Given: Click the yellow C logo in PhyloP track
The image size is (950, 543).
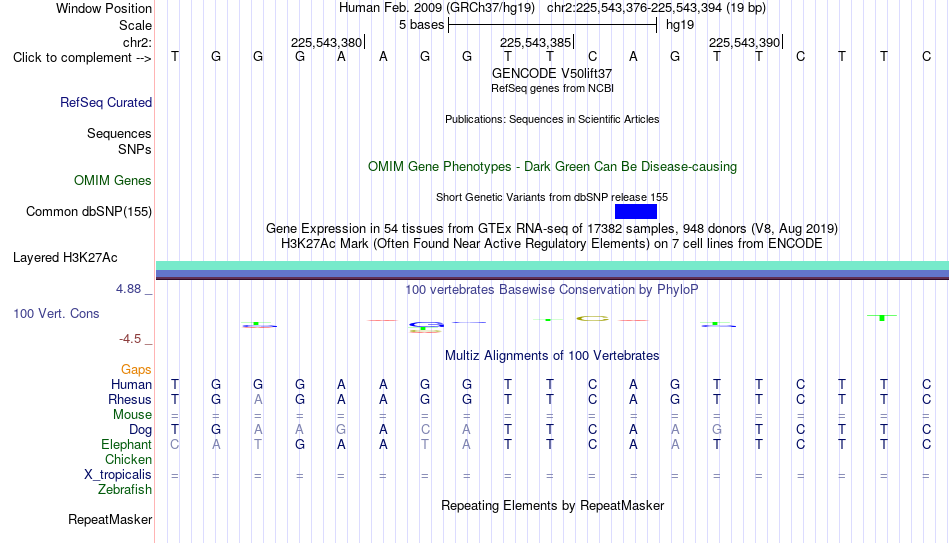Looking at the screenshot, I should coord(592,318).
